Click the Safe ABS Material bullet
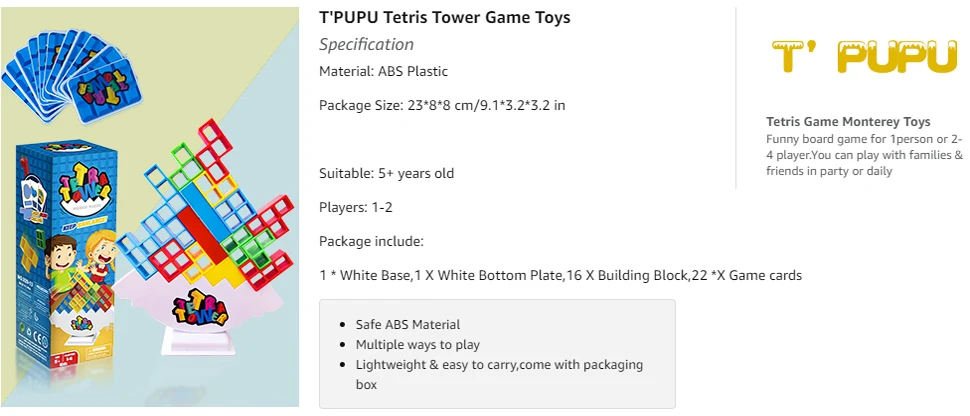This screenshot has width=970, height=416. click(408, 324)
